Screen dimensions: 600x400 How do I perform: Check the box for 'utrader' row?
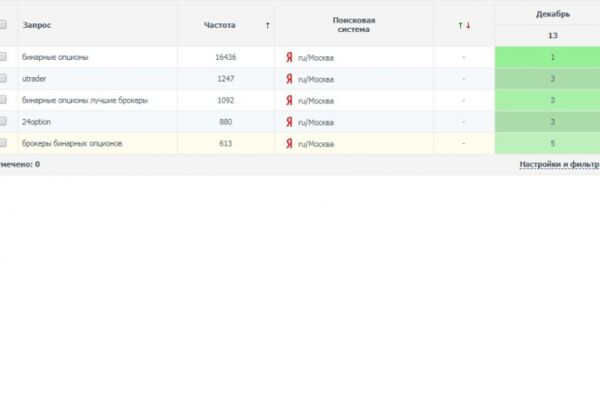pyautogui.click(x=3, y=78)
